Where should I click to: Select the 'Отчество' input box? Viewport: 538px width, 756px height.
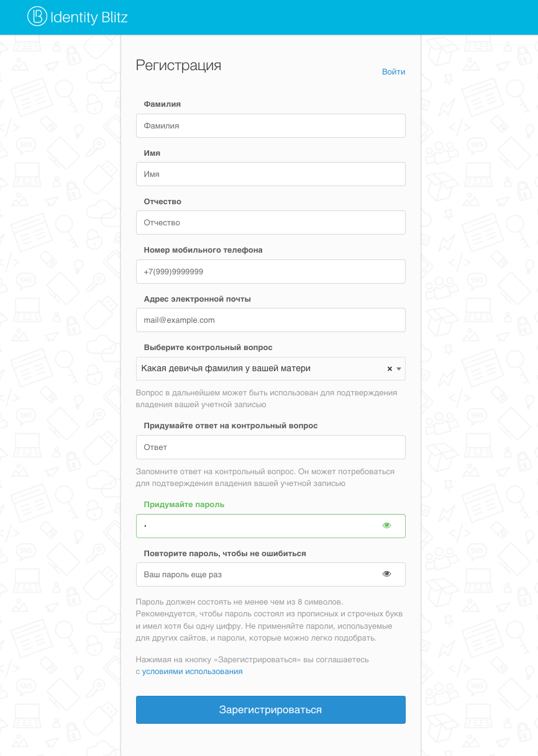(270, 223)
